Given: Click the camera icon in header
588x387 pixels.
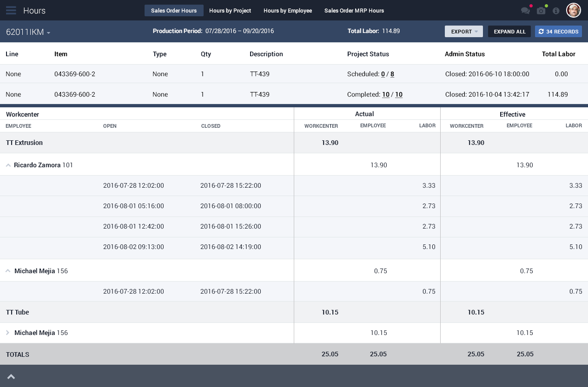Looking at the screenshot, I should click(541, 11).
